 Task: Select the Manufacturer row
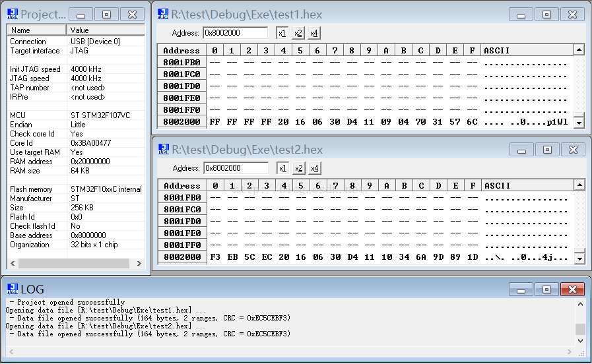click(76, 198)
